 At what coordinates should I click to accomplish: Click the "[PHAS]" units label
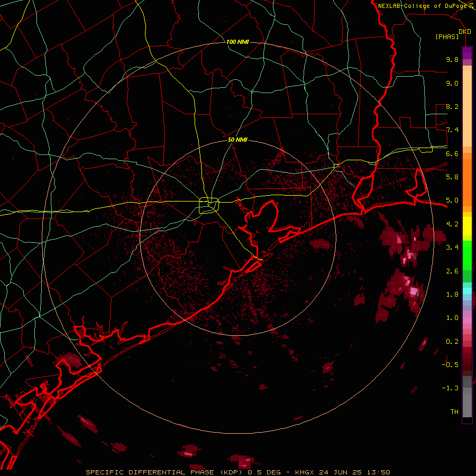pyautogui.click(x=447, y=37)
